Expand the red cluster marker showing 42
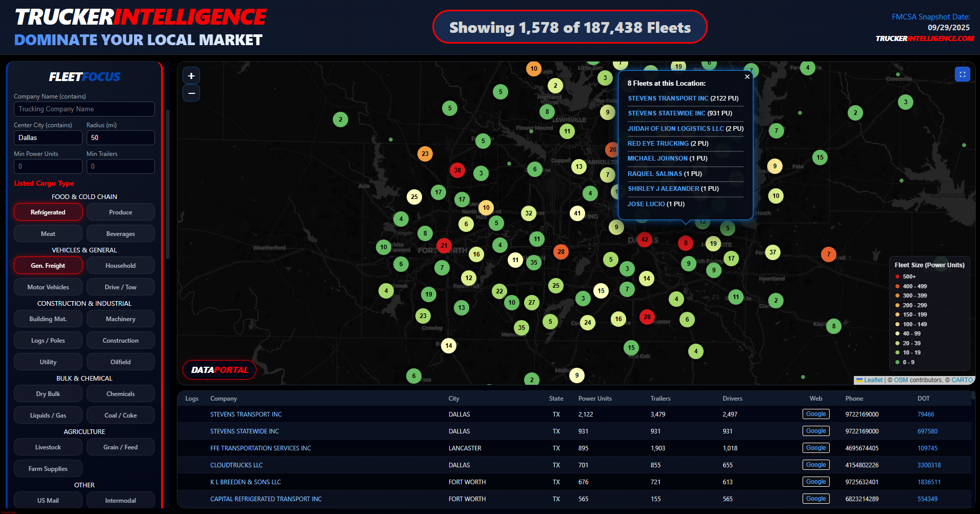The width and height of the screenshot is (980, 514). [x=645, y=239]
